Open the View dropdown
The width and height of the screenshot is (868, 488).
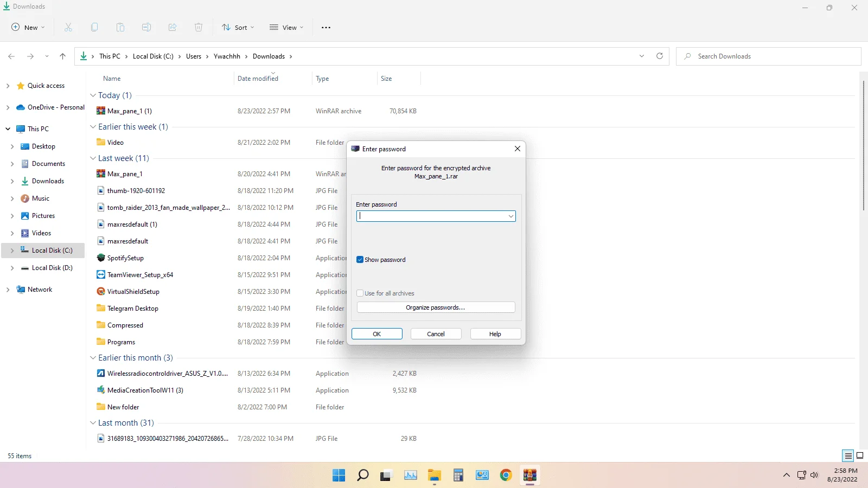[286, 28]
